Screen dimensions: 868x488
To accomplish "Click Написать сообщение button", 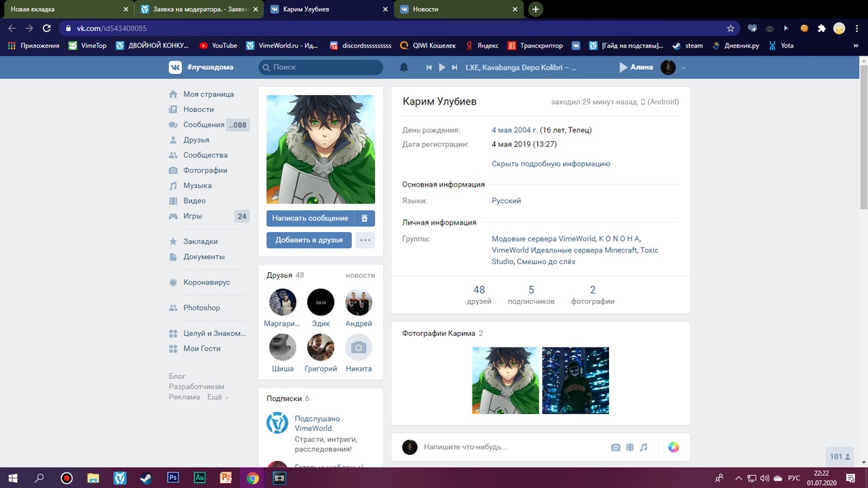I will click(x=310, y=219).
